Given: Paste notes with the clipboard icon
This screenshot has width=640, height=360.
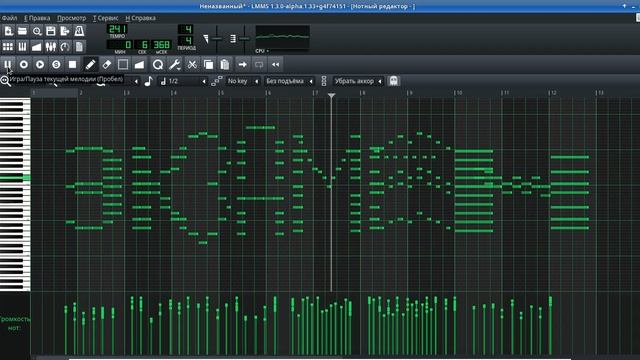Looking at the screenshot, I should pos(224,64).
